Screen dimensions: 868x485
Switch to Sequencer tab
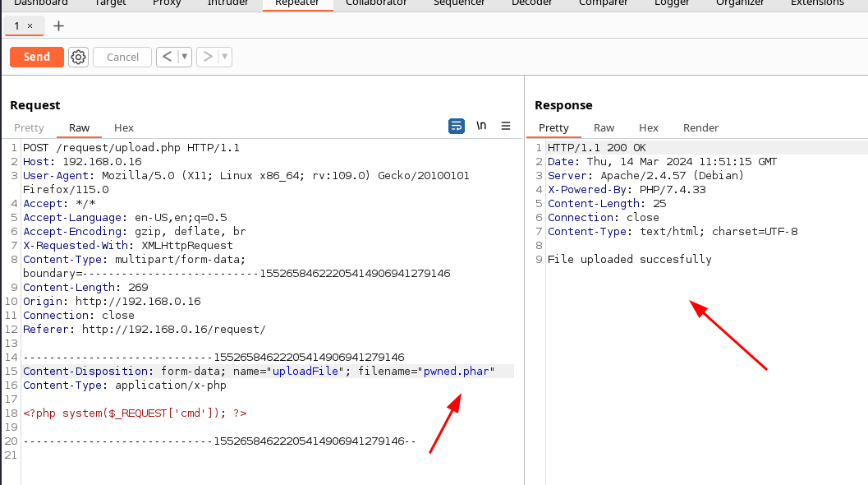pyautogui.click(x=459, y=3)
